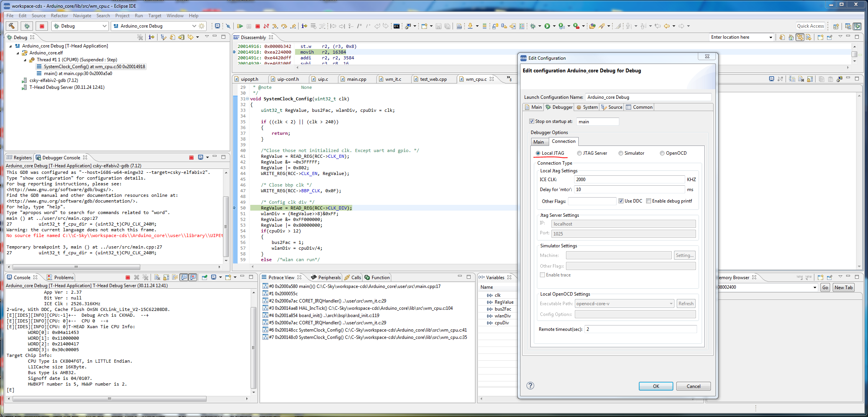868x417 pixels.
Task: Open the Arduino_core Debug configuration dropdown
Action: coord(194,26)
